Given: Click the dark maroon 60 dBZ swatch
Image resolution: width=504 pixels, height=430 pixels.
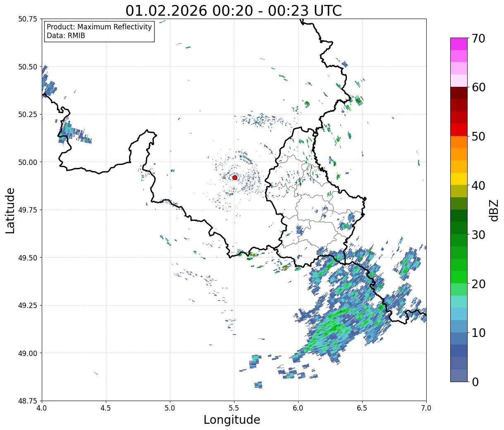Looking at the screenshot, I should 459,93.
